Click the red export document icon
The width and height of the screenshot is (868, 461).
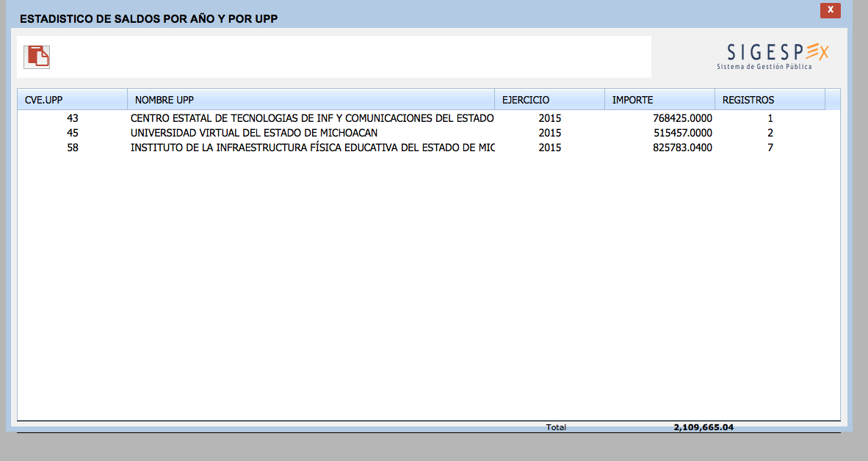tap(37, 57)
